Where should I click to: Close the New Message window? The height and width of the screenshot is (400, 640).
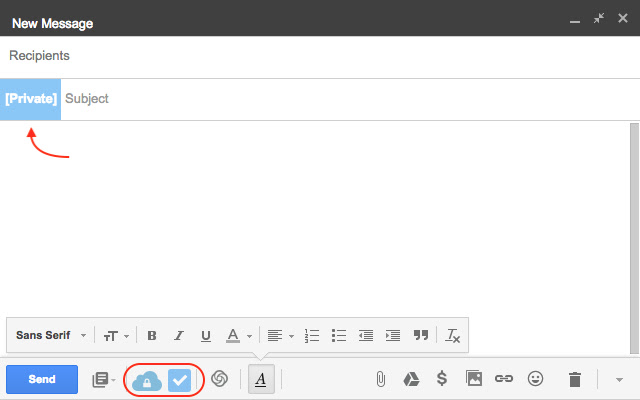tap(623, 18)
